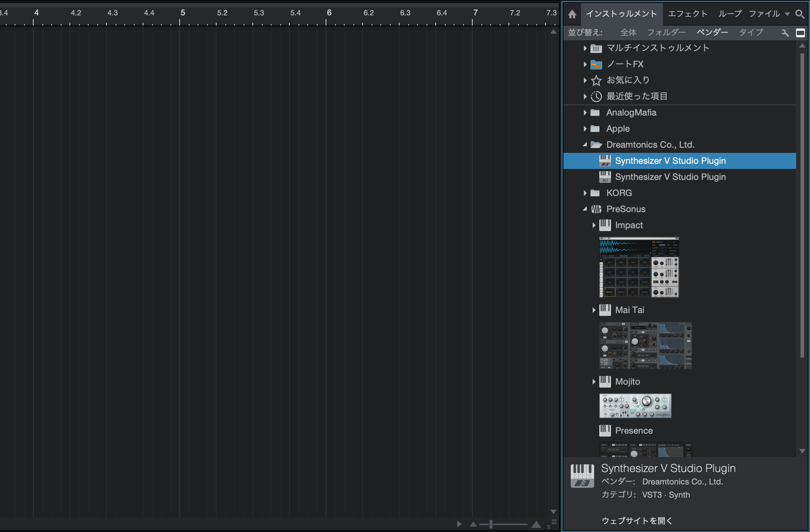Expand Mojito presets arrow
The image size is (810, 532).
point(594,382)
